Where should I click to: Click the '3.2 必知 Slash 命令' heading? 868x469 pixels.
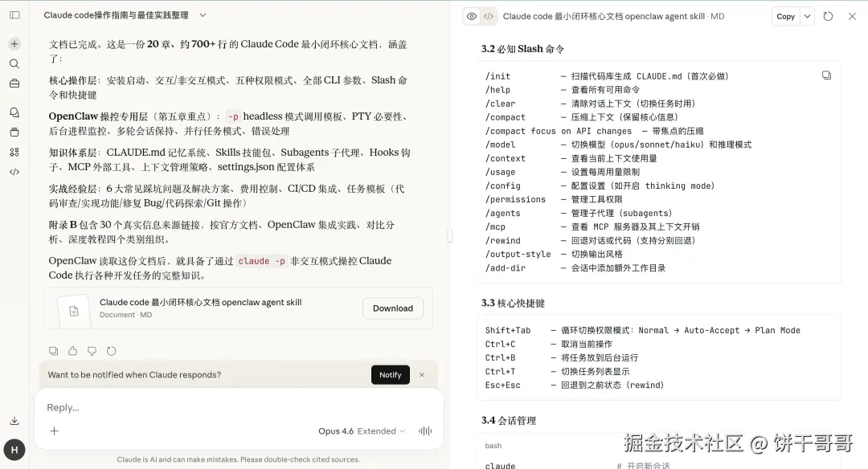522,49
